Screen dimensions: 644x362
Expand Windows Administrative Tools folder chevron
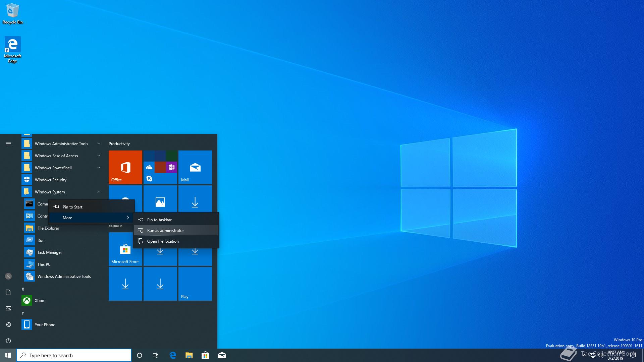click(99, 143)
